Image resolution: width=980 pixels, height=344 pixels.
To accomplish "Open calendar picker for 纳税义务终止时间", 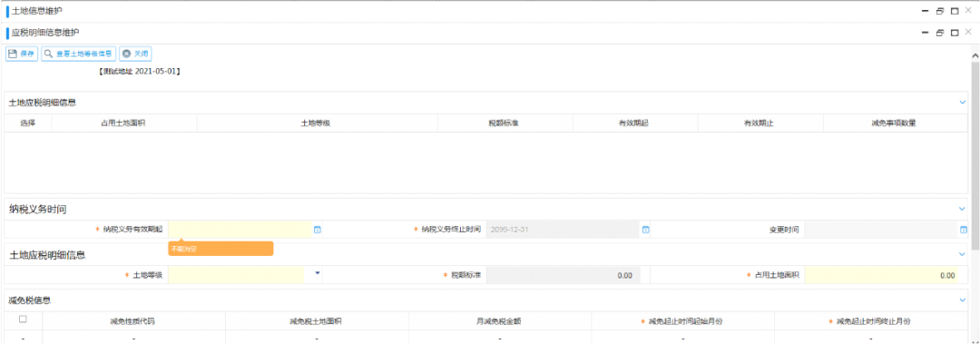I will tap(646, 230).
